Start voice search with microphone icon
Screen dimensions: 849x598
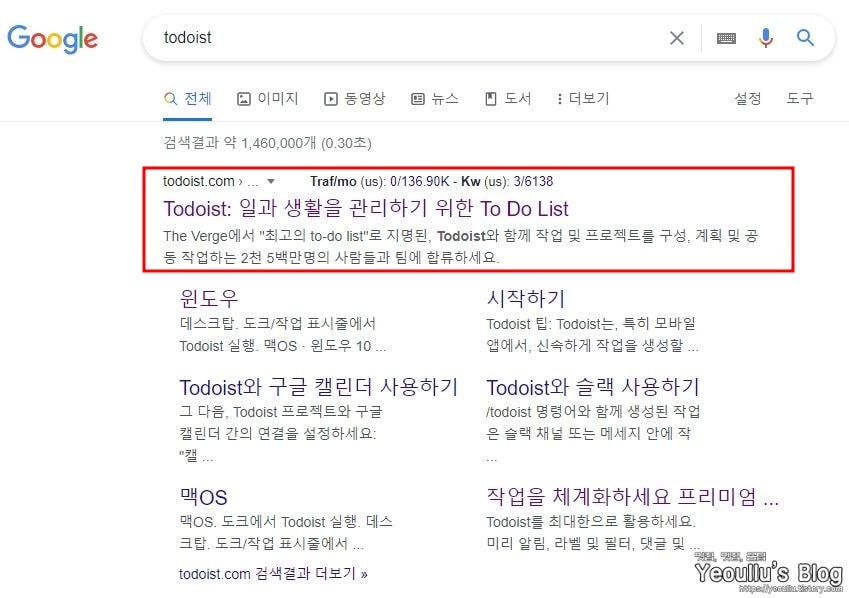(766, 38)
